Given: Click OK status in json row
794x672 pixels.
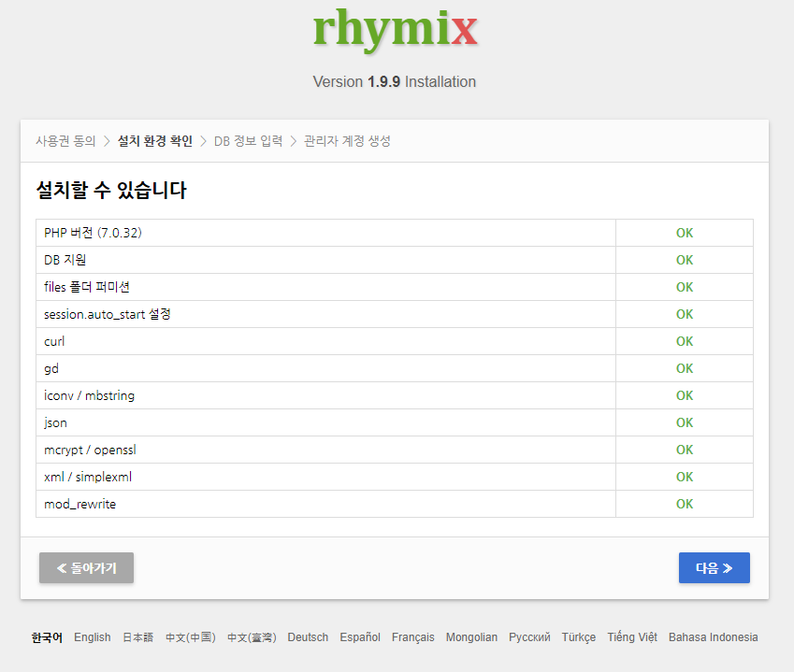Looking at the screenshot, I should pos(685,423).
